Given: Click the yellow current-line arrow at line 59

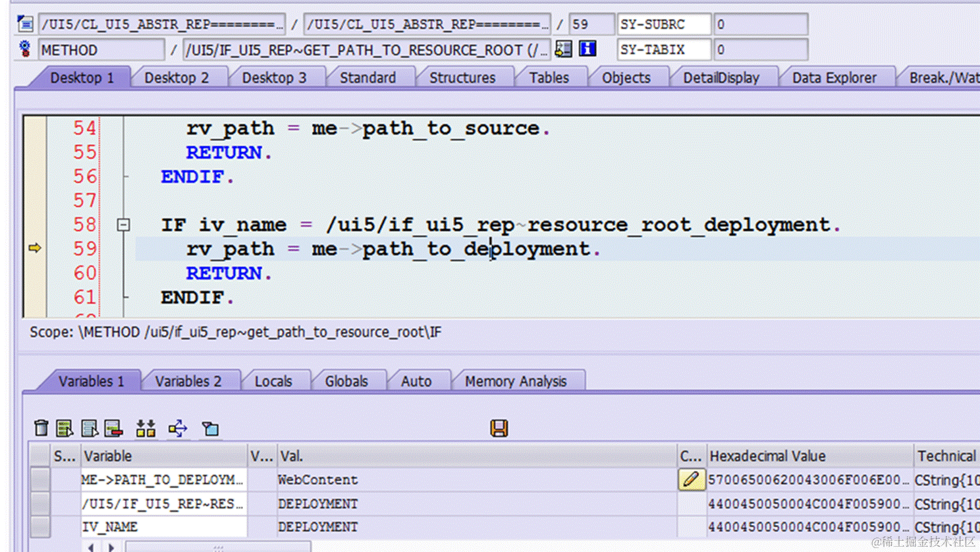Looking at the screenshot, I should (35, 248).
